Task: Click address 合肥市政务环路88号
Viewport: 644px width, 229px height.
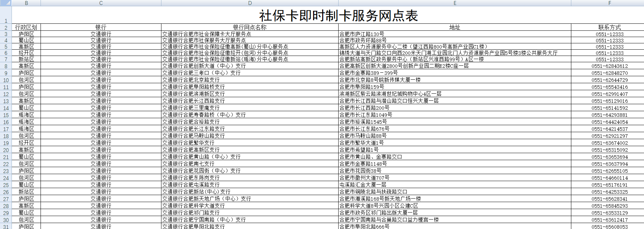Action: (455, 40)
